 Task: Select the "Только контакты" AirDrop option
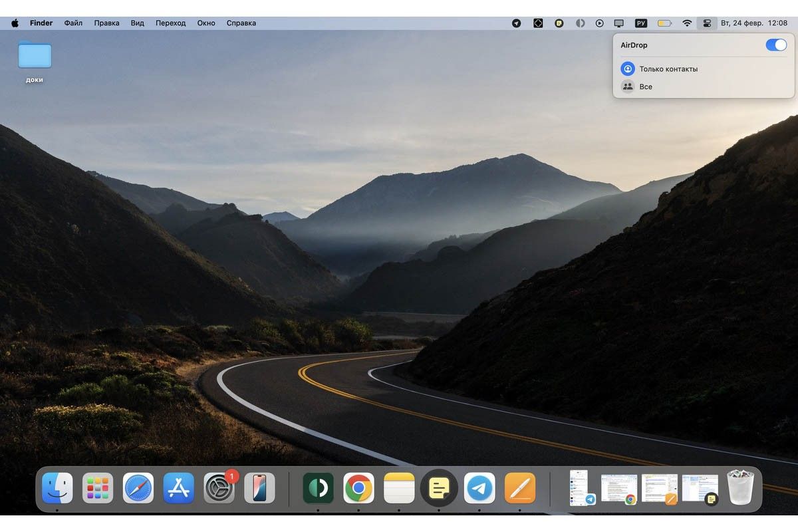pos(668,68)
